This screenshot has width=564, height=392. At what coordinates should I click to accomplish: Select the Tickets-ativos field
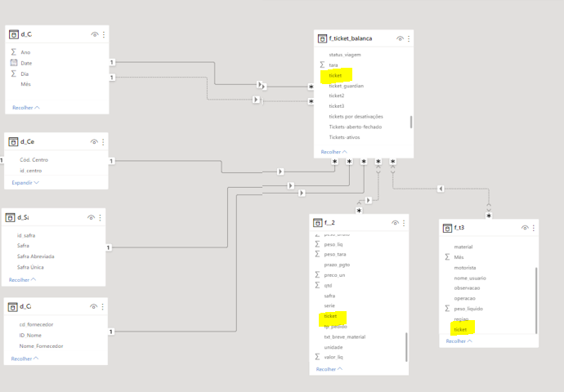pyautogui.click(x=344, y=137)
